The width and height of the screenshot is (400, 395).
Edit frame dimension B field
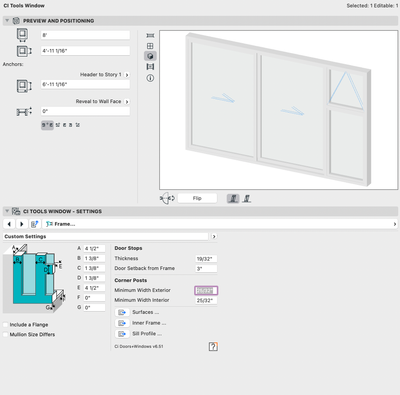94,258
